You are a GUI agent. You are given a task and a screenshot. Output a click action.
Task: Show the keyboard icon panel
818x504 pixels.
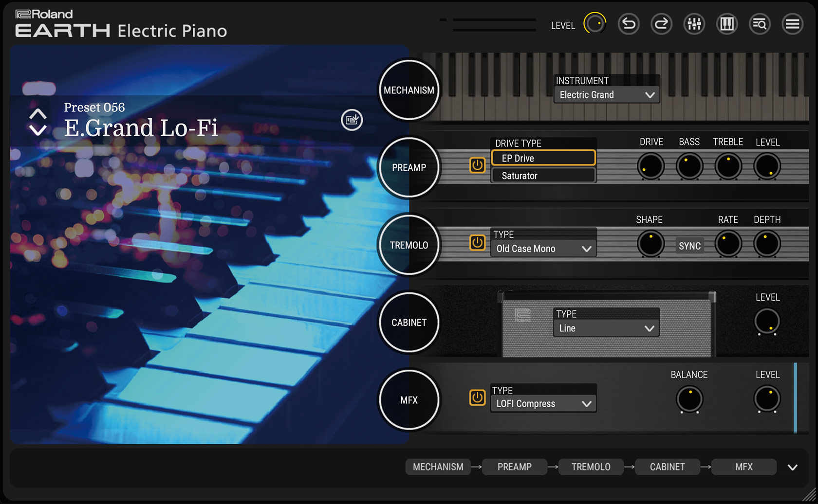726,24
